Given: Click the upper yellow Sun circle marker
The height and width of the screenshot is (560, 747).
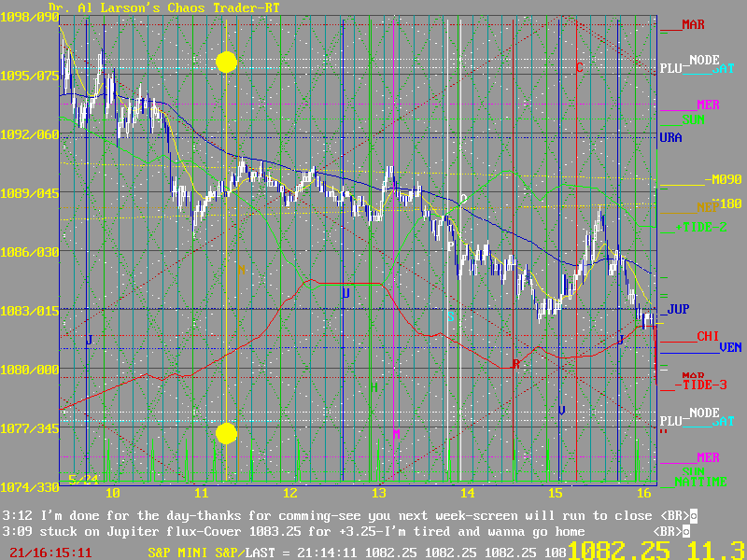Looking at the screenshot, I should pos(226,62).
